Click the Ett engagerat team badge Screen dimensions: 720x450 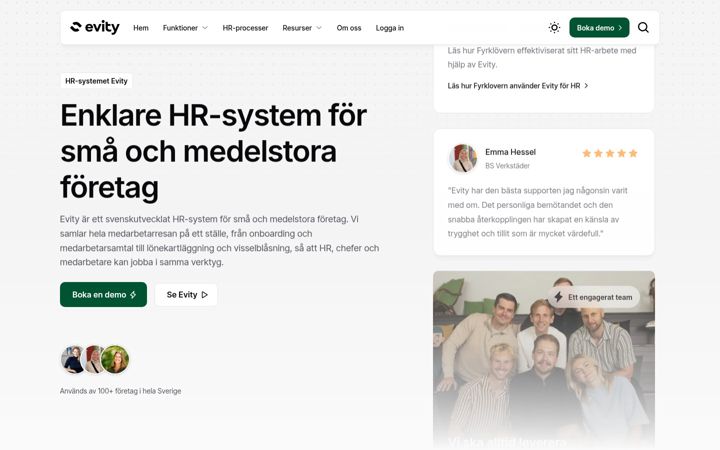pos(594,297)
